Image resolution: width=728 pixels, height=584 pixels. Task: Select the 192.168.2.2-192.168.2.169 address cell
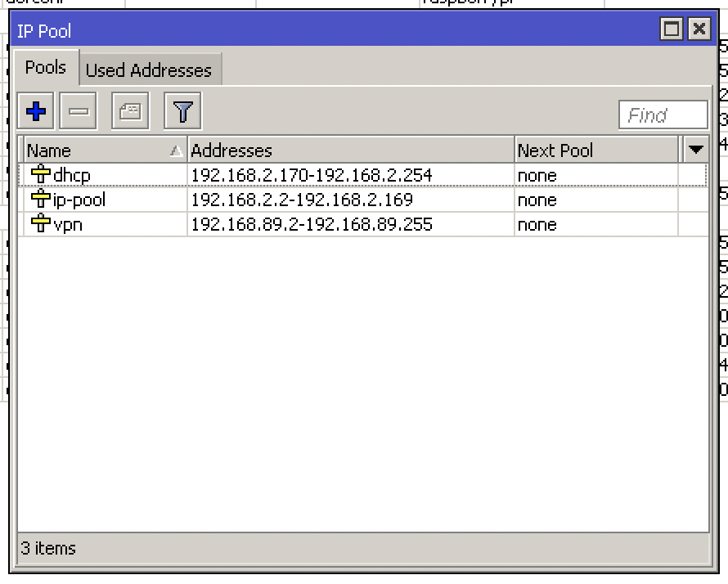tap(302, 200)
